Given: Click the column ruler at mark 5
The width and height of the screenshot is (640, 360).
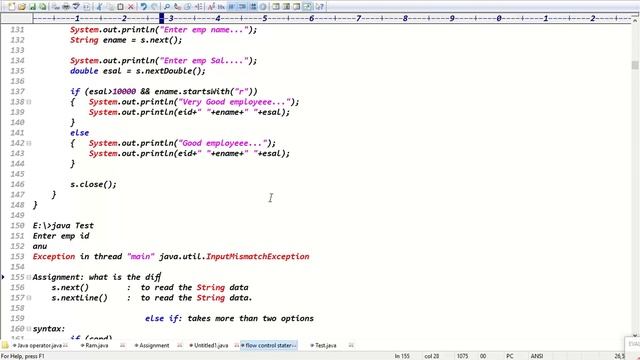Looking at the screenshot, I should click(x=264, y=18).
